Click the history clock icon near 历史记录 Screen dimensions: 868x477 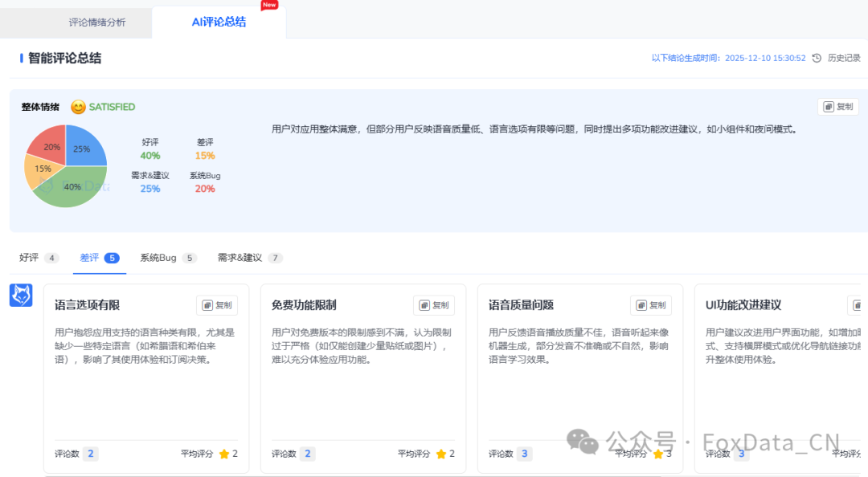pyautogui.click(x=817, y=58)
